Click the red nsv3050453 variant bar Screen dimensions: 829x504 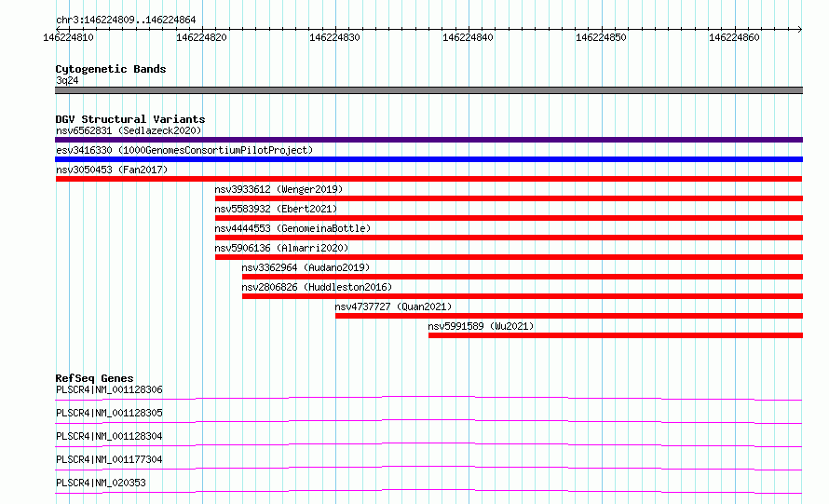(428, 179)
